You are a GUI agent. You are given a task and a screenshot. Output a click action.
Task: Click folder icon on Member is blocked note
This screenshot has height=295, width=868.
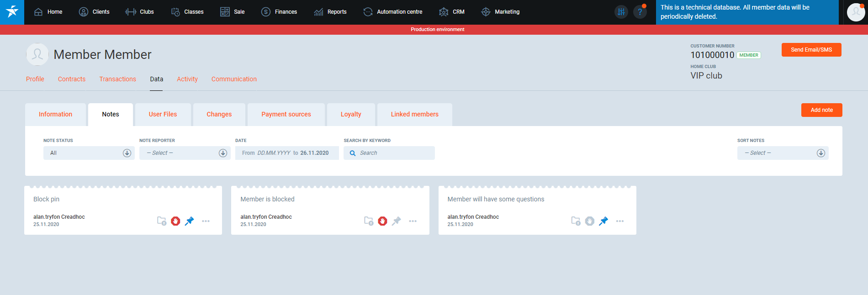tap(369, 221)
